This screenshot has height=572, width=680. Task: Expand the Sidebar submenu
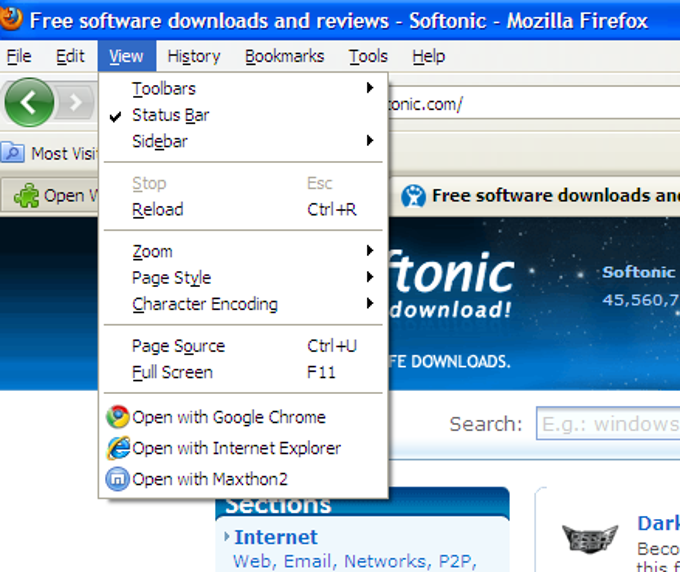pyautogui.click(x=243, y=141)
